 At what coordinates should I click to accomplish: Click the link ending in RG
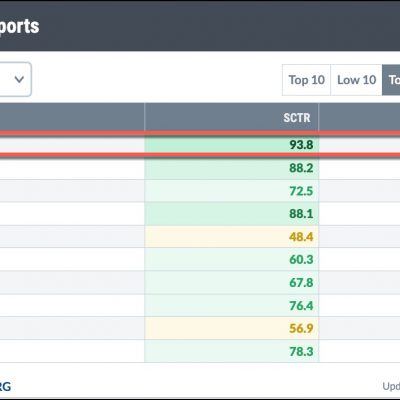(x=5, y=387)
